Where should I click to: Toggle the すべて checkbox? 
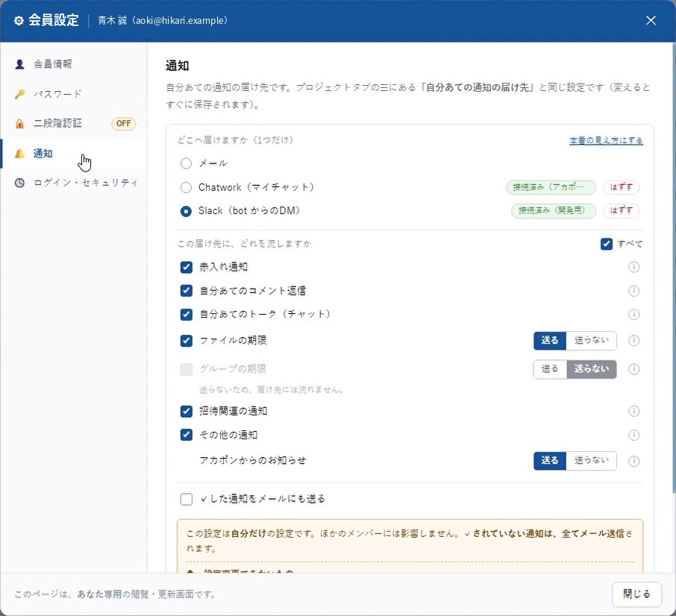click(x=606, y=245)
